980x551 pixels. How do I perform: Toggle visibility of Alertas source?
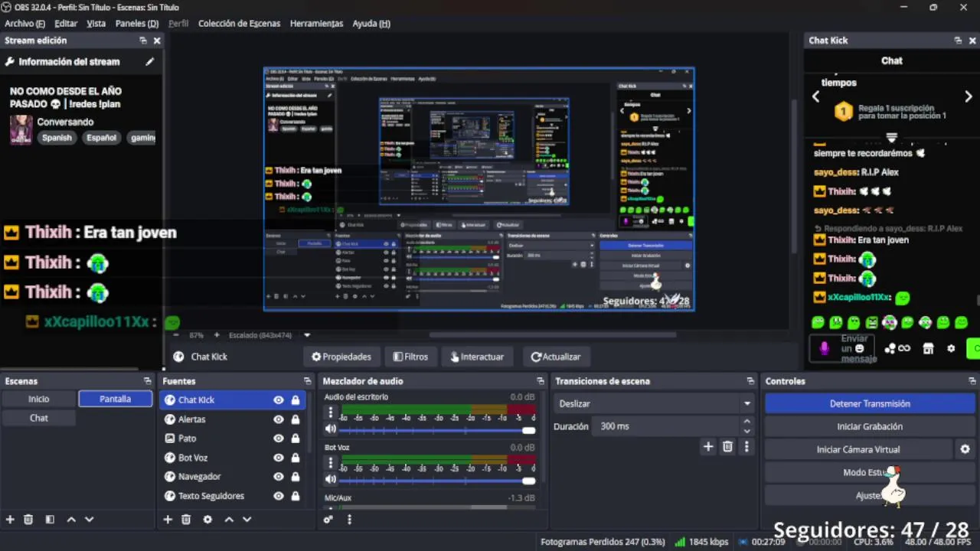279,419
